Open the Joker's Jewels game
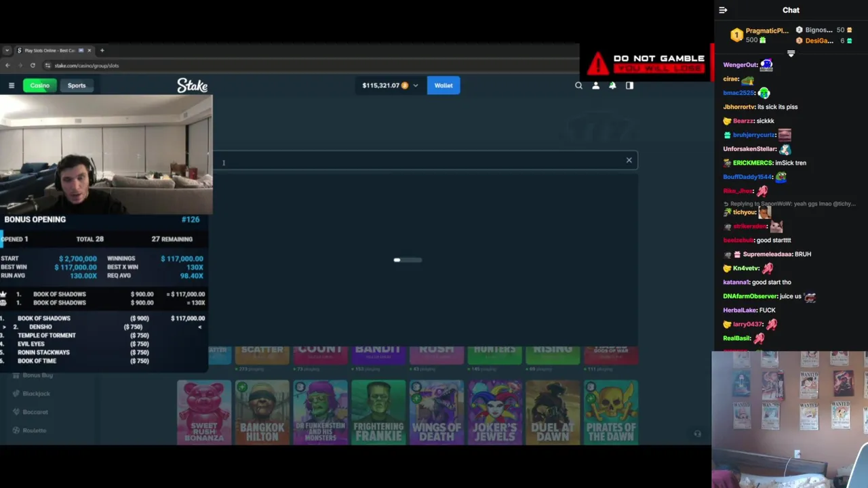868x488 pixels. coord(494,412)
